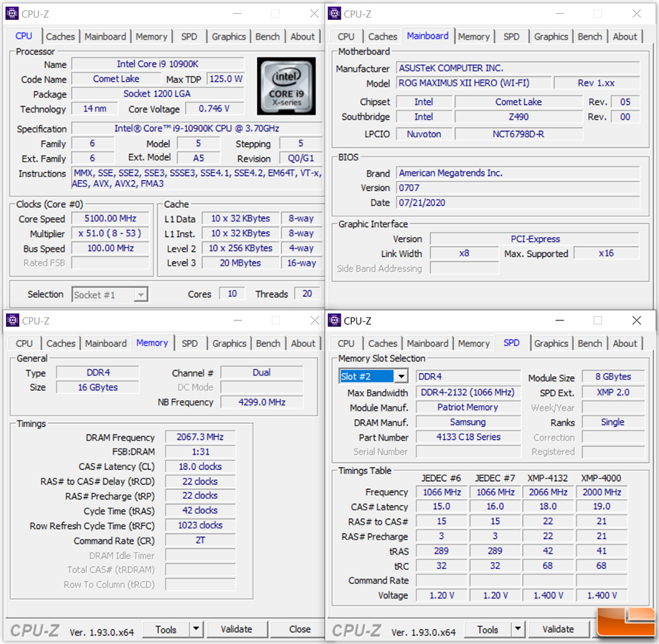This screenshot has width=659, height=644.
Task: Choose Mainboard tab in SPD window
Action: [x=428, y=343]
